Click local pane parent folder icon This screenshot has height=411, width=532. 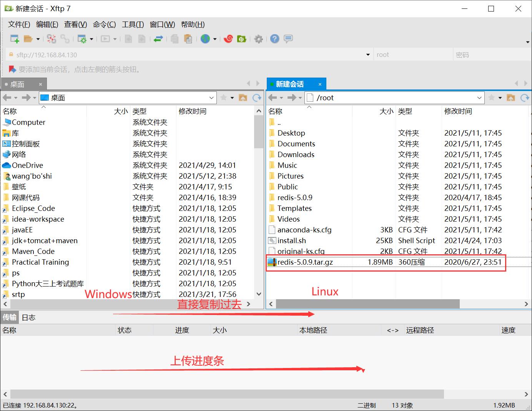pos(243,98)
